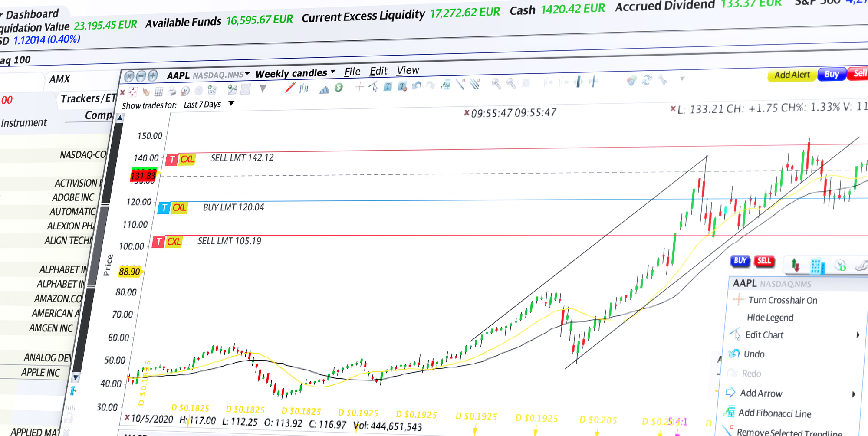Image resolution: width=868 pixels, height=436 pixels.
Task: Click the grid table icon in chart toolbar
Action: (x=159, y=92)
